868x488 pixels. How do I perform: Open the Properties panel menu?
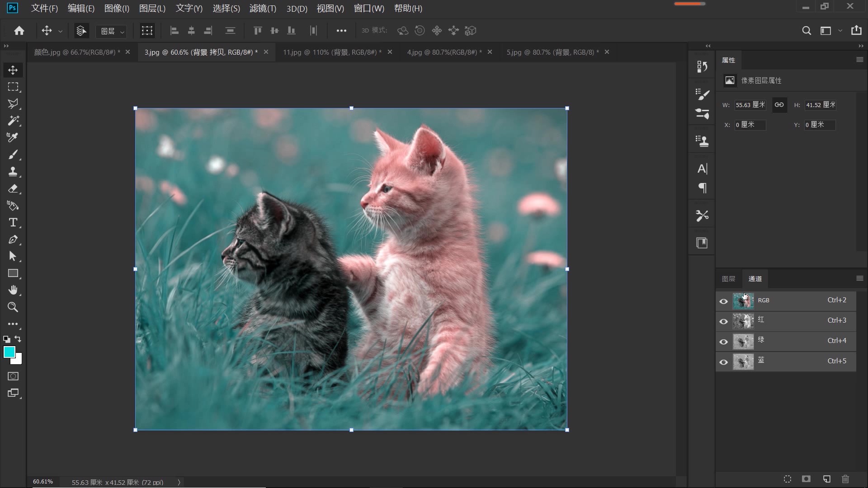click(859, 60)
